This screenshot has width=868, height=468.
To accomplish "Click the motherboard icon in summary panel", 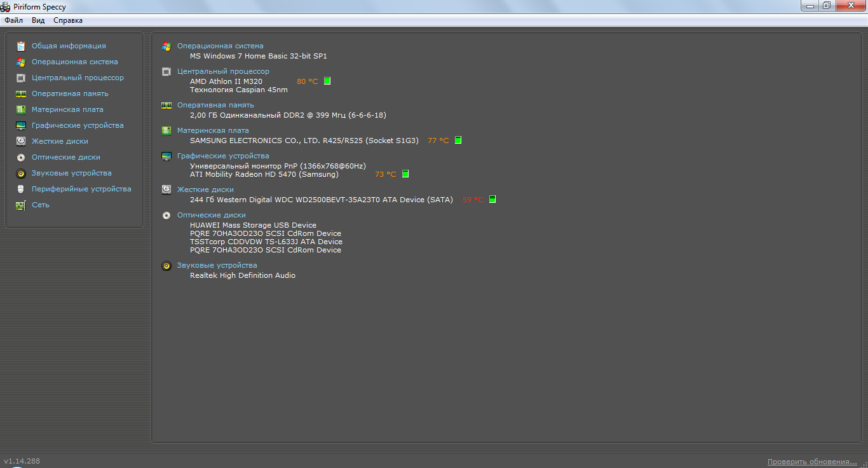I will click(166, 130).
